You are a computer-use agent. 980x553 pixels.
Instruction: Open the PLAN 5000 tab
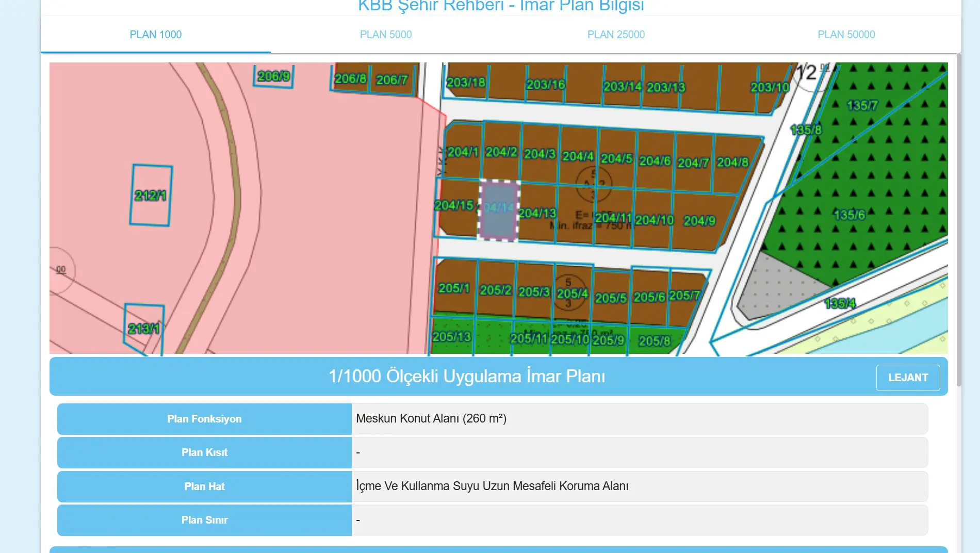click(x=386, y=35)
